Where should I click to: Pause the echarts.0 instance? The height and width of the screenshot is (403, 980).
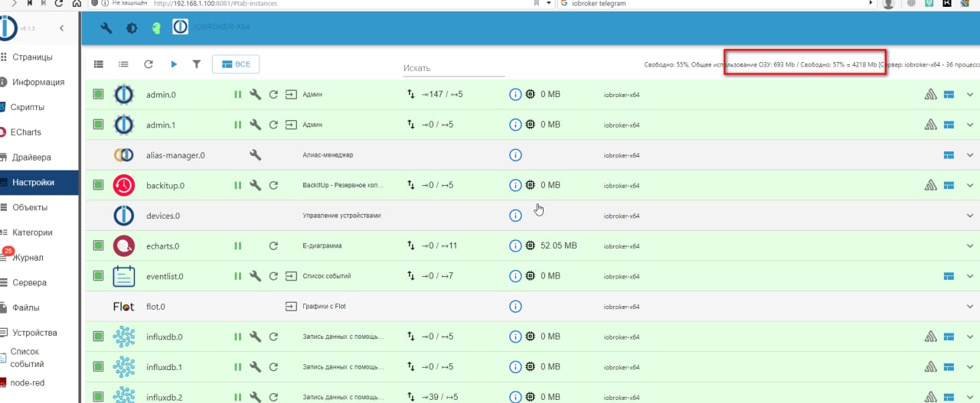pos(238,245)
